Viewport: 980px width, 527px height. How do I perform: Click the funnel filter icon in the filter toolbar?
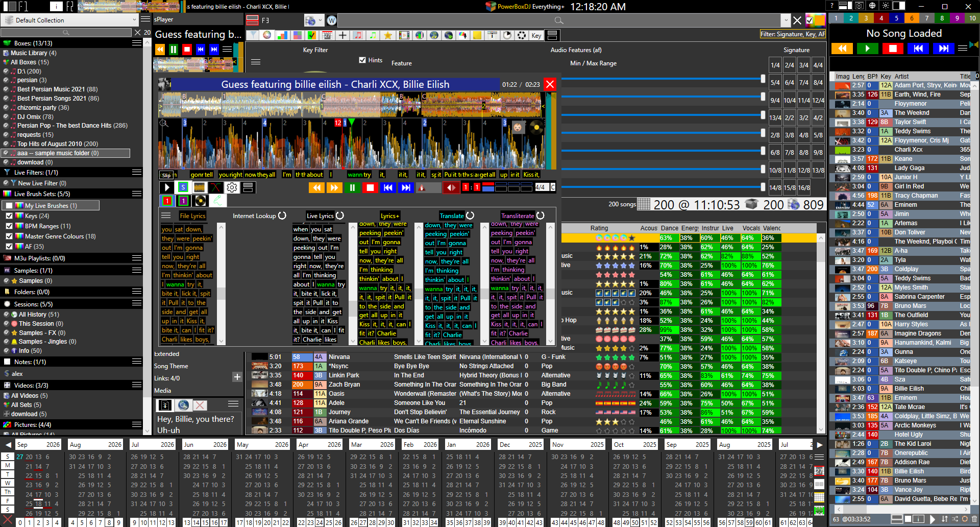click(x=252, y=35)
